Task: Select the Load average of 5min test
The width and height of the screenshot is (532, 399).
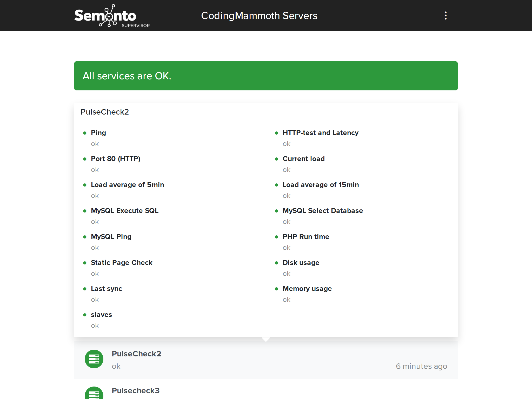Action: (x=128, y=185)
